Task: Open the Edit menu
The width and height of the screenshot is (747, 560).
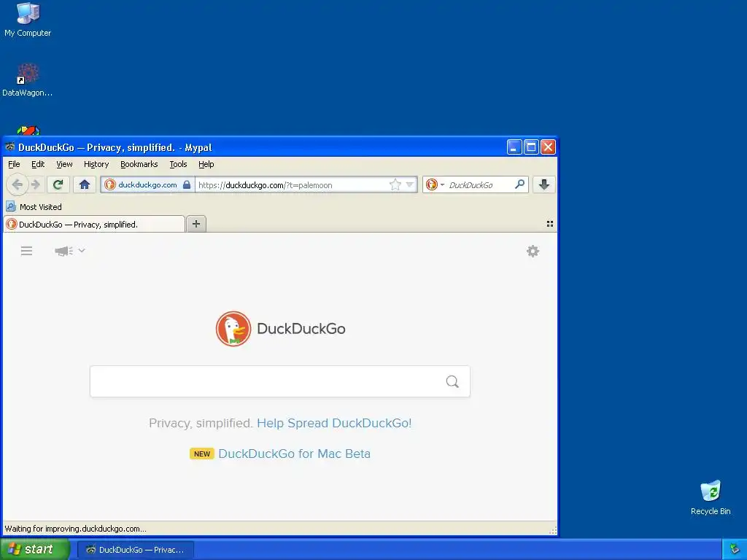Action: (x=38, y=164)
